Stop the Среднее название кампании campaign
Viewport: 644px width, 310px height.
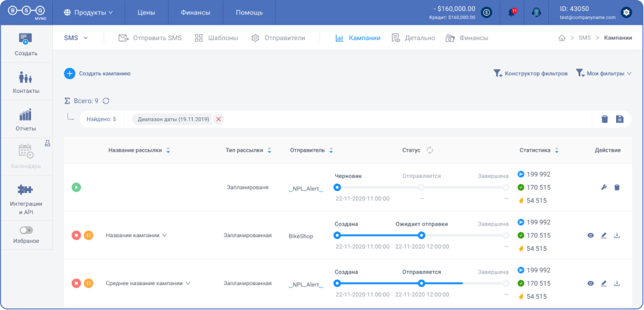pos(76,283)
